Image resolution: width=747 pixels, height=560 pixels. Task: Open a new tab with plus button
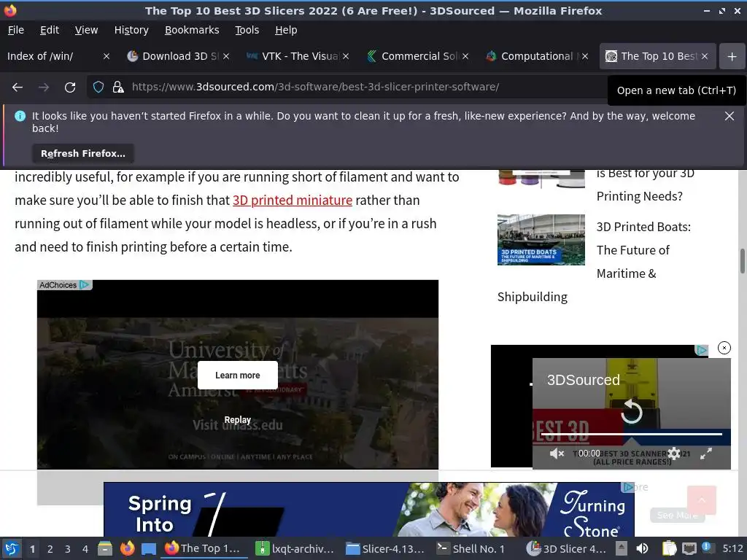(732, 56)
